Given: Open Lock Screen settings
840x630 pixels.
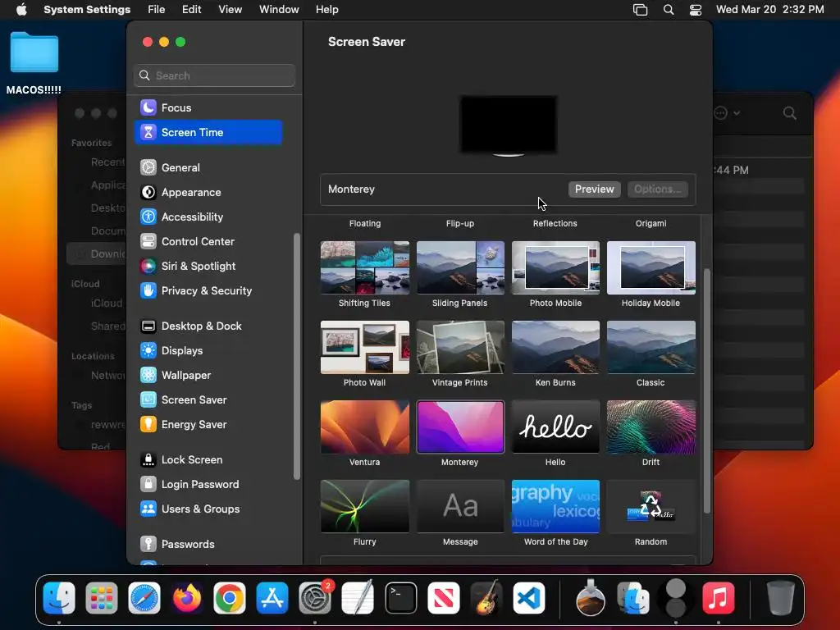Looking at the screenshot, I should (x=208, y=460).
